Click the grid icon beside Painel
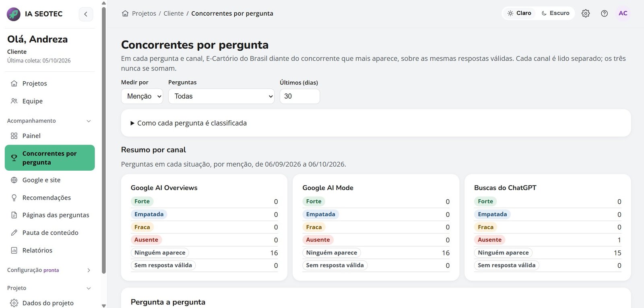This screenshot has height=308, width=644. [14, 136]
